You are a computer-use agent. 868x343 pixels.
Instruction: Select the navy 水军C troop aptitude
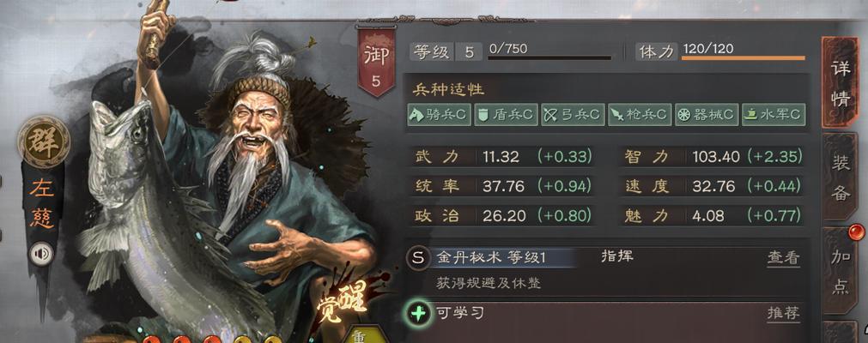[774, 115]
